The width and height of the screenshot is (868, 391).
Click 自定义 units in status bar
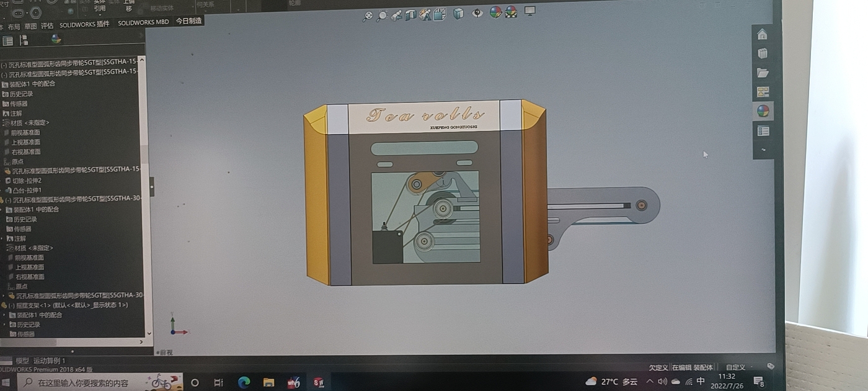[735, 367]
